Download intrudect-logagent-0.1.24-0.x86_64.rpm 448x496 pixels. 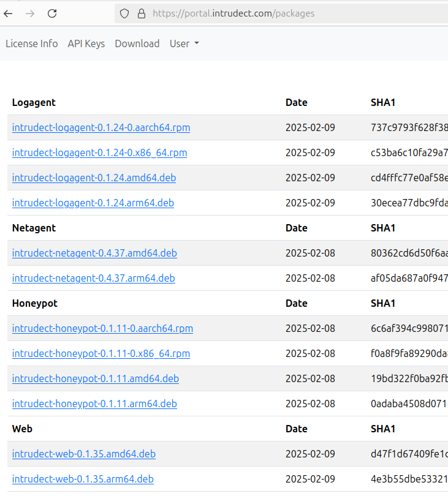click(99, 153)
